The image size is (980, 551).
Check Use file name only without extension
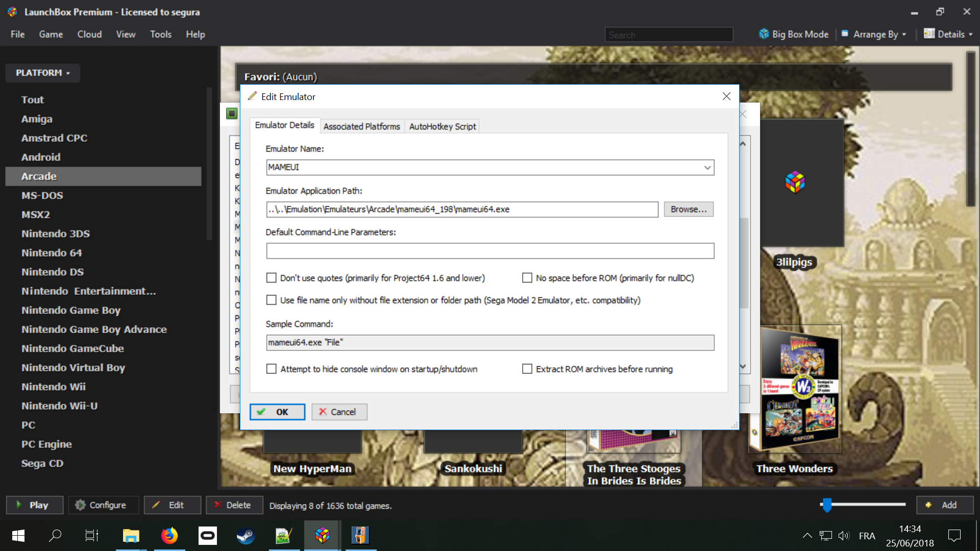(272, 300)
